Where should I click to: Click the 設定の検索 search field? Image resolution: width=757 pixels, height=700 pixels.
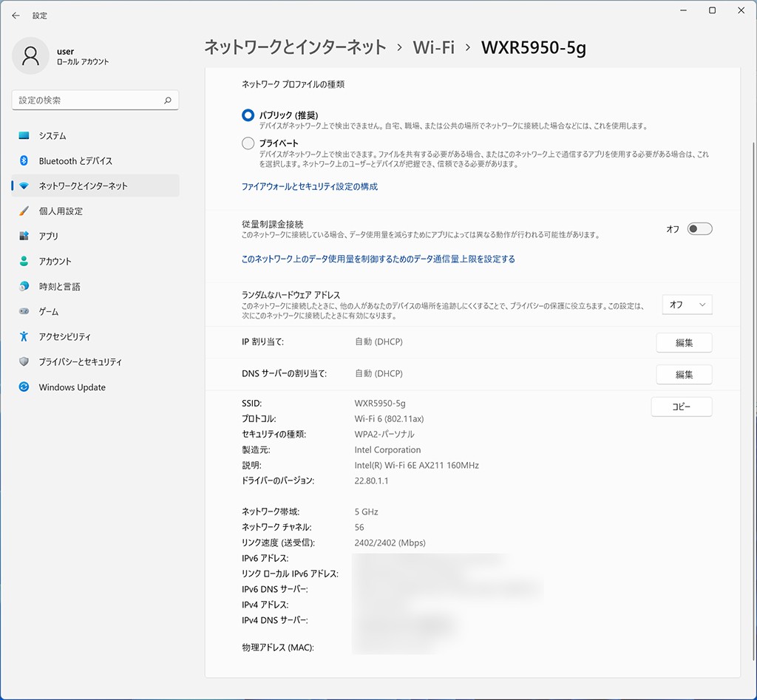89,101
